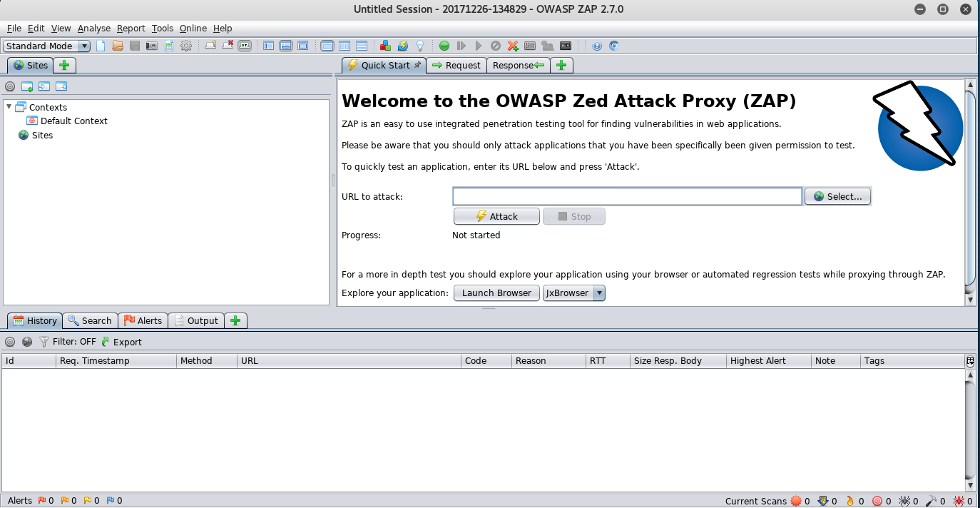This screenshot has width=980, height=508.
Task: Toggle the tabbed request-response panels view icon
Action: point(327,46)
